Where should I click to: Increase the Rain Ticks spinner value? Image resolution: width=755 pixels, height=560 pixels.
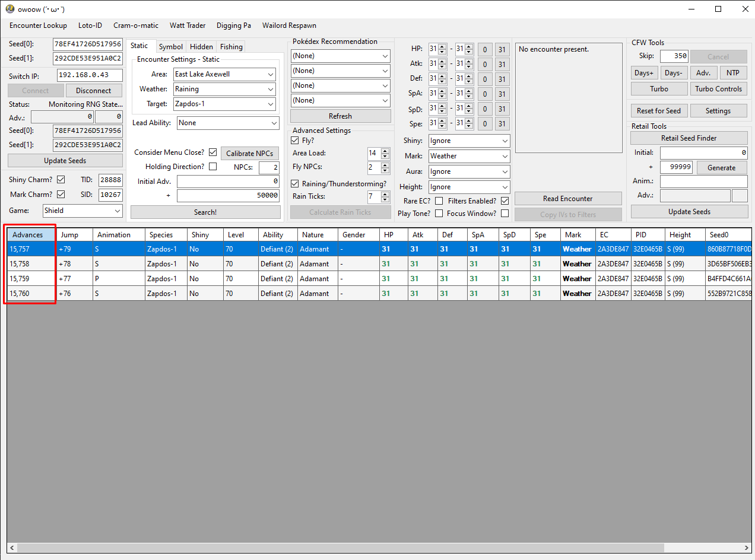[x=385, y=194]
